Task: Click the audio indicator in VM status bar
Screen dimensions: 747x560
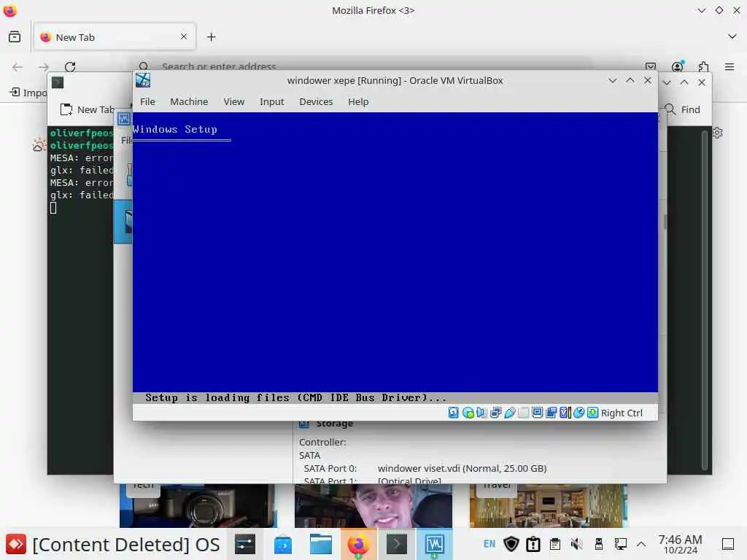Action: click(481, 413)
